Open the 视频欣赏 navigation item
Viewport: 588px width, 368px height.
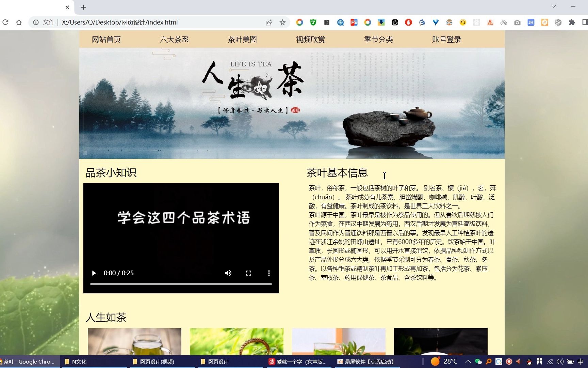click(x=310, y=40)
